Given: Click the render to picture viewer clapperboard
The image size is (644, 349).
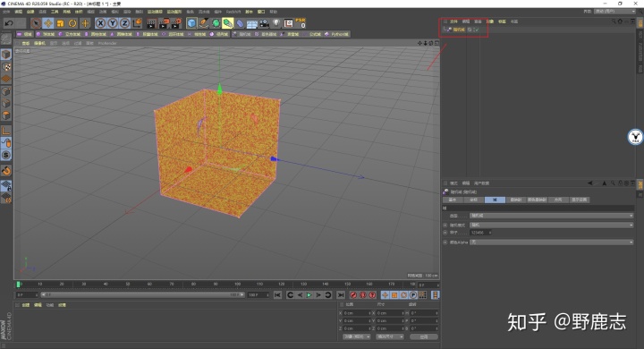Looking at the screenshot, I should point(164,23).
